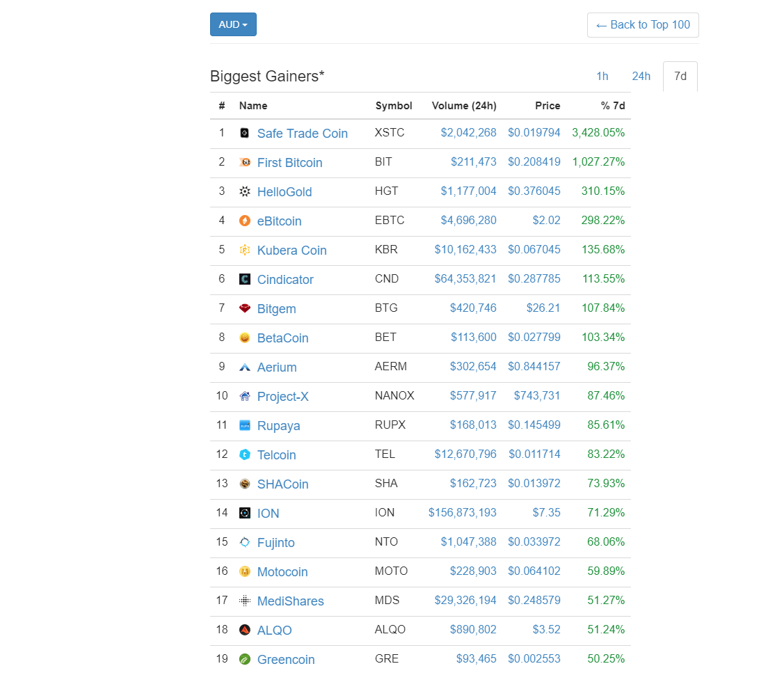This screenshot has width=784, height=673.
Task: Click the Greencoin green leaf icon
Action: coord(244,659)
